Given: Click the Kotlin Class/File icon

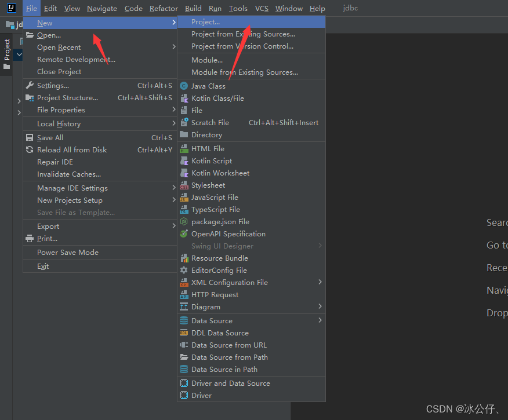Looking at the screenshot, I should 184,98.
